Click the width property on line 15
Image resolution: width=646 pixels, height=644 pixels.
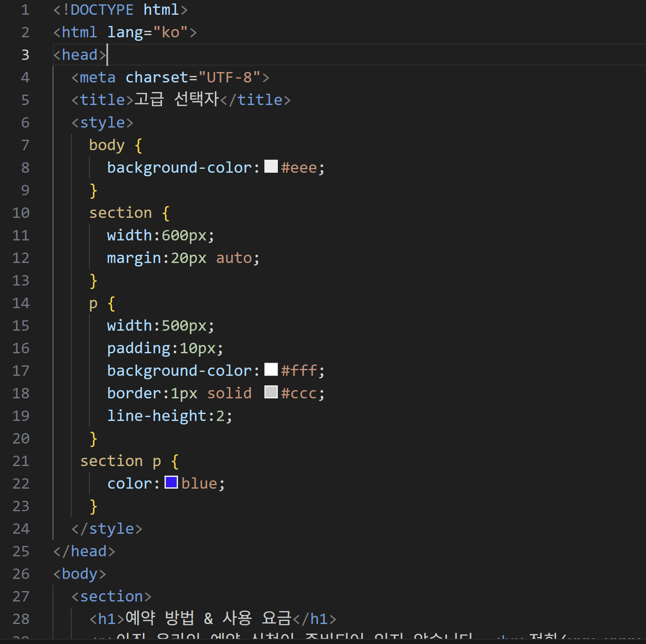(x=129, y=325)
